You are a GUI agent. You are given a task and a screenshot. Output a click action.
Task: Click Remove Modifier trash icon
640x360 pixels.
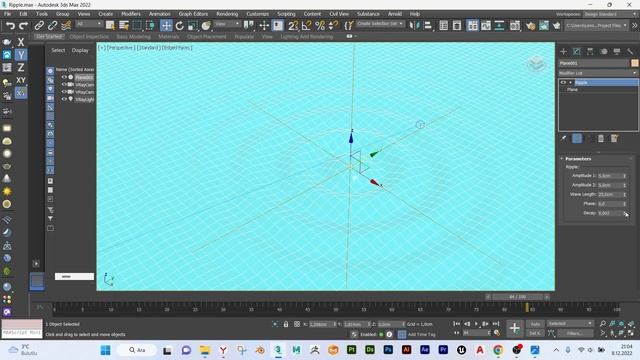pyautogui.click(x=601, y=139)
